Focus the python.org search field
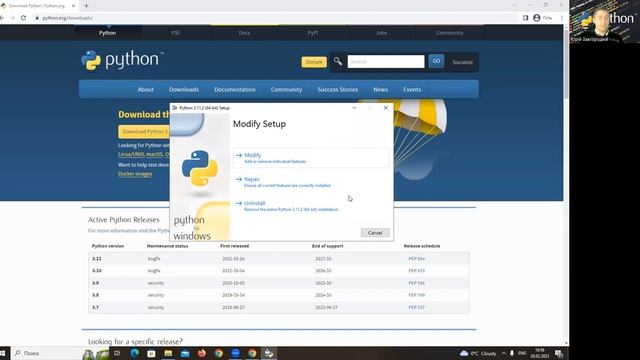Viewport: 640px width, 360px height. 386,62
